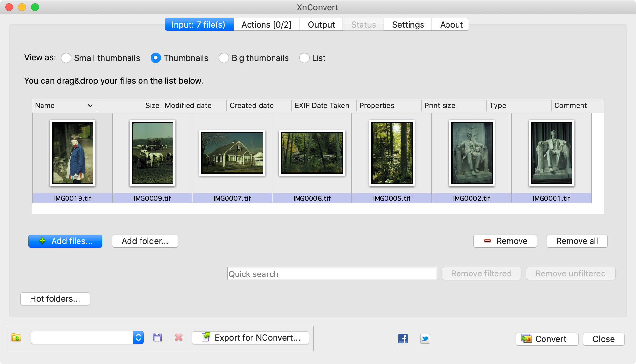This screenshot has width=636, height=364.
Task: Click the Close button
Action: point(604,339)
